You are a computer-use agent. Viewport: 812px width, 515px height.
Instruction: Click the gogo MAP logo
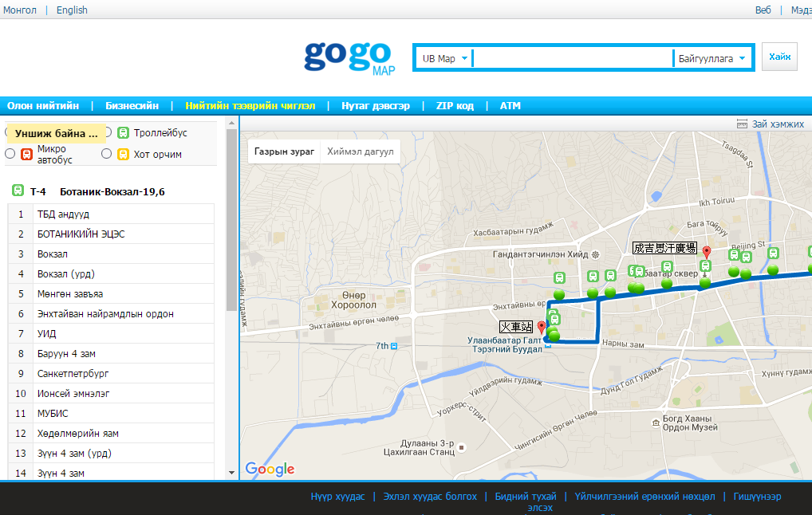[x=350, y=57]
